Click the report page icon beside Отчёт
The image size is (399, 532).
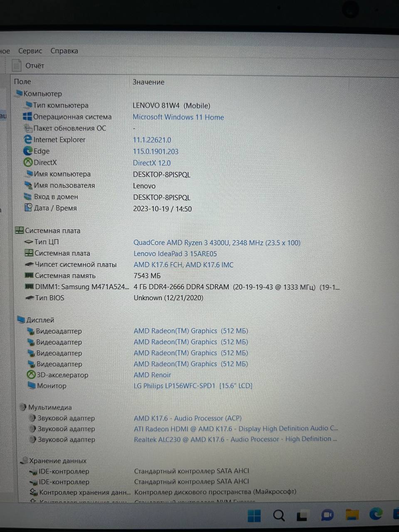17,65
